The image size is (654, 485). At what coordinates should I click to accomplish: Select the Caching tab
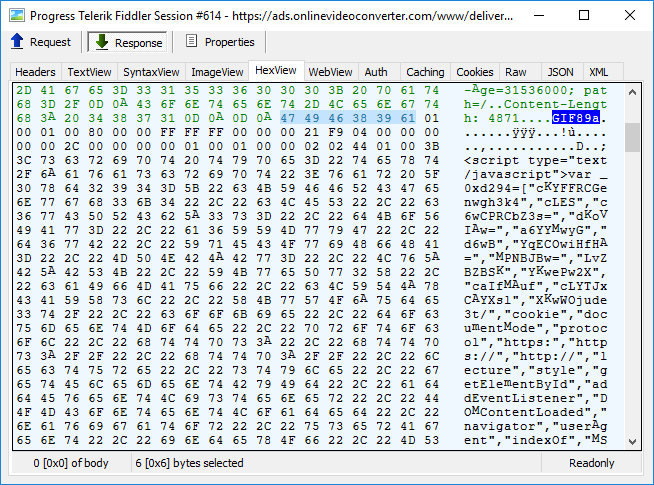425,72
